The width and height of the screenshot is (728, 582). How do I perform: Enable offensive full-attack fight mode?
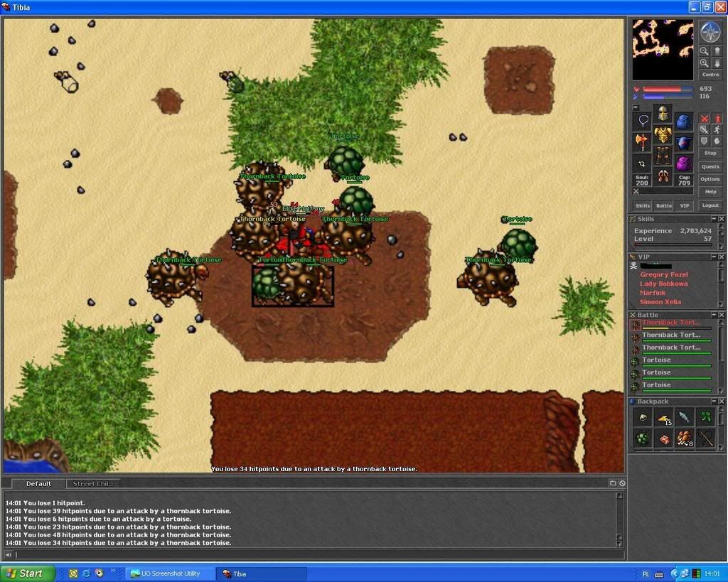705,119
